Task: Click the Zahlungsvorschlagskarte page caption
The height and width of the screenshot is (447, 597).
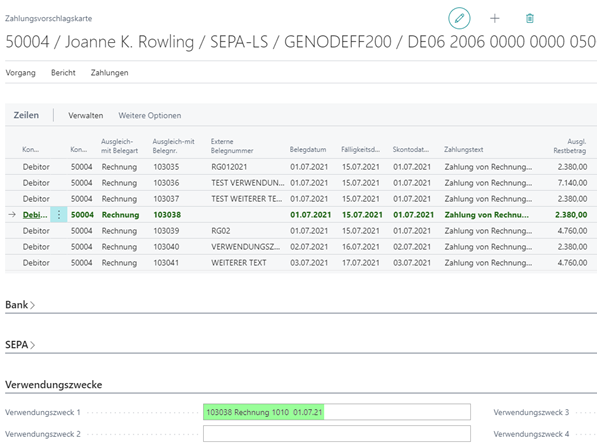Action: pos(48,19)
